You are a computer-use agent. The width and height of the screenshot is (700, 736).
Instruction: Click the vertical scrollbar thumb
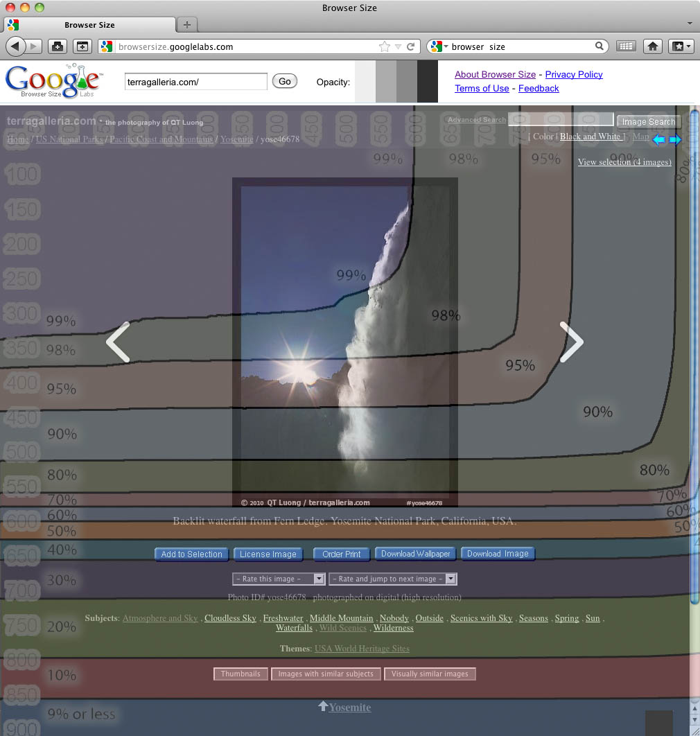pos(695,357)
